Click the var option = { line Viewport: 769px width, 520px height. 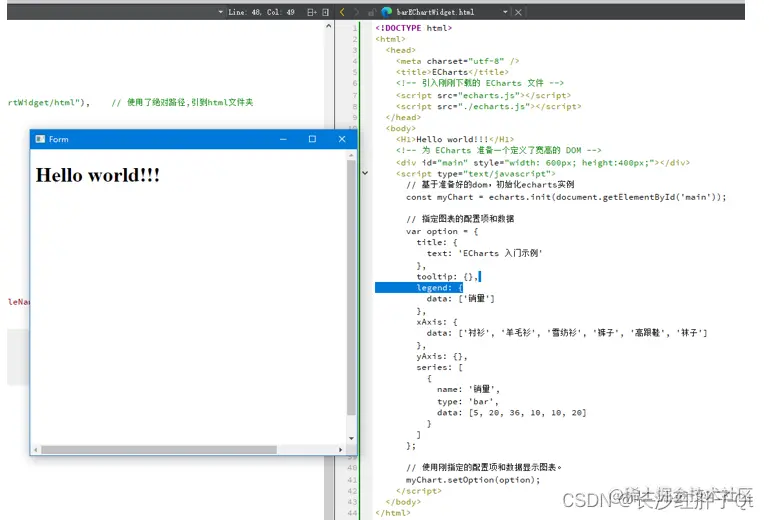[x=442, y=232]
